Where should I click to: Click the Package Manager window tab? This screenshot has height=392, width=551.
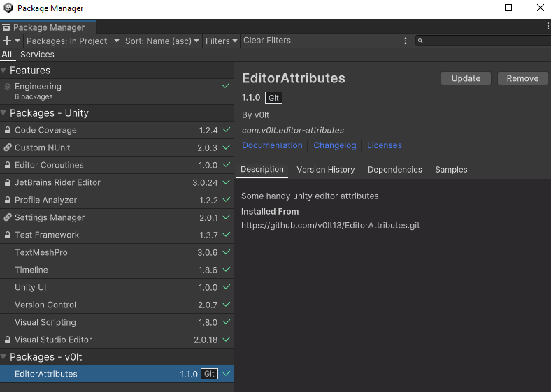[x=48, y=27]
